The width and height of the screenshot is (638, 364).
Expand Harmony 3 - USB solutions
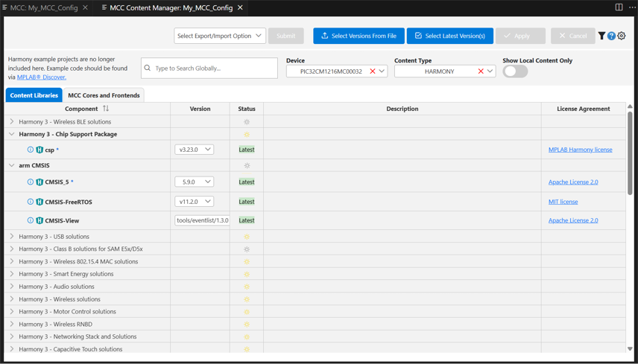[11, 237]
